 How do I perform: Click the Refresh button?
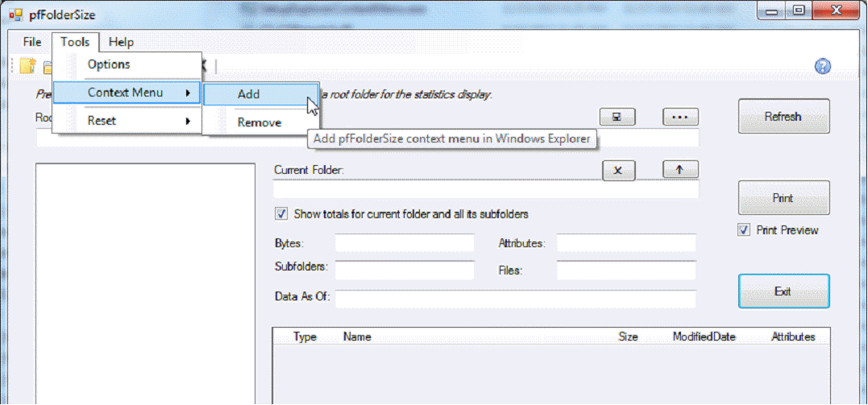[783, 116]
